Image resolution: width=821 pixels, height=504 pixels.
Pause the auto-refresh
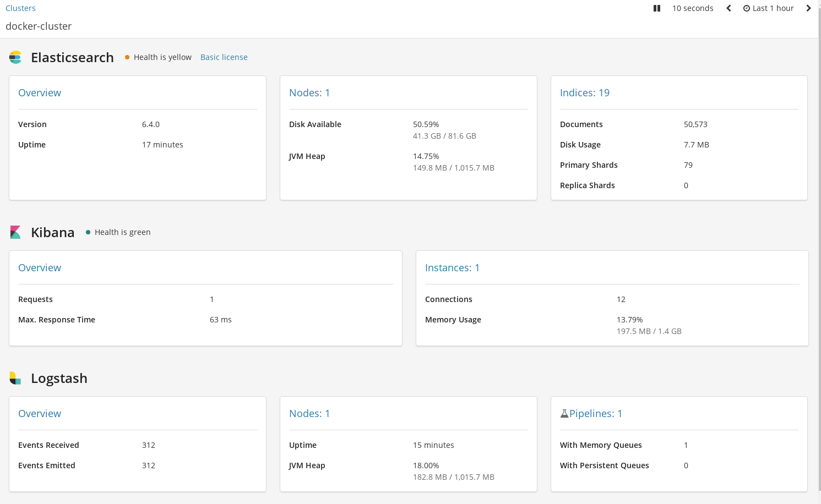[656, 8]
